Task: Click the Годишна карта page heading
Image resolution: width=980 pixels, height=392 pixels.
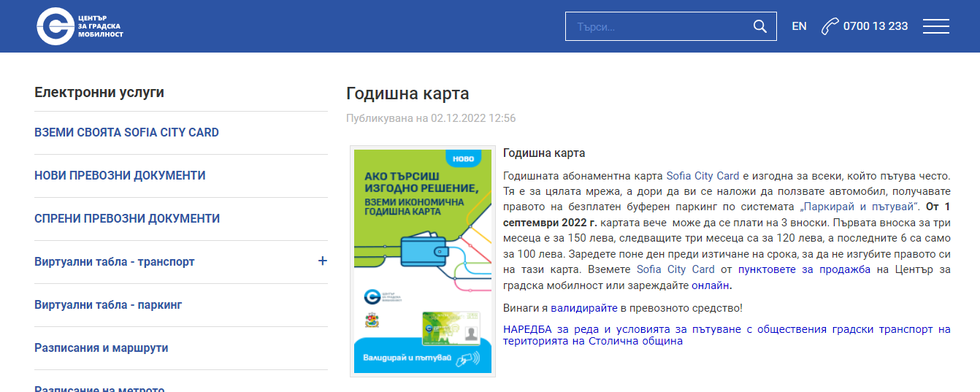Action: (x=407, y=93)
